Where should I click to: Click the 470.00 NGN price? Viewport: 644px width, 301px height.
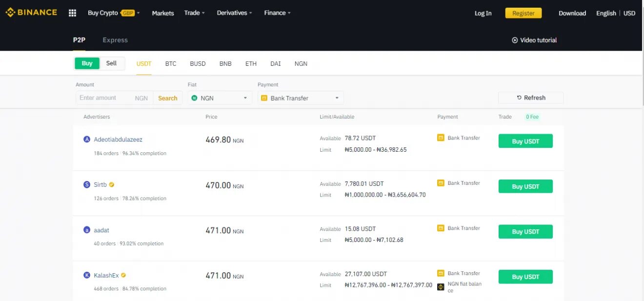pos(224,185)
